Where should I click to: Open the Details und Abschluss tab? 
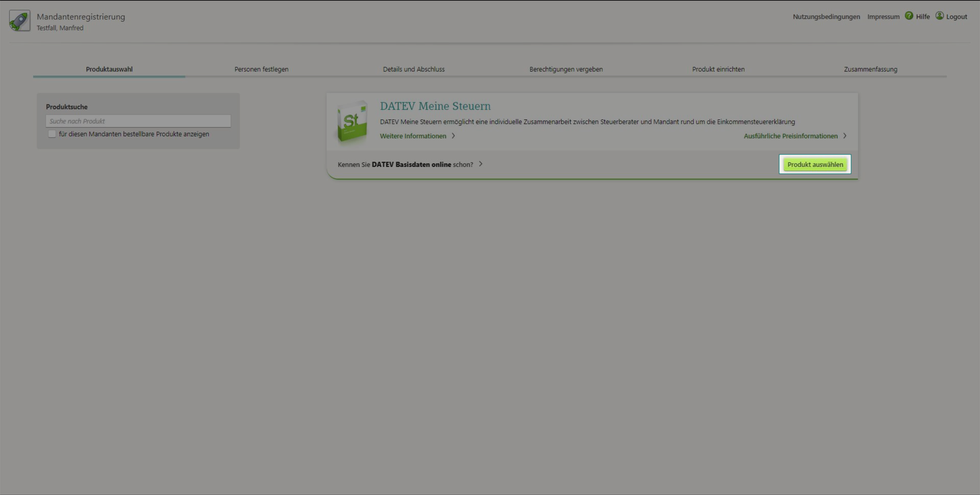pos(414,70)
